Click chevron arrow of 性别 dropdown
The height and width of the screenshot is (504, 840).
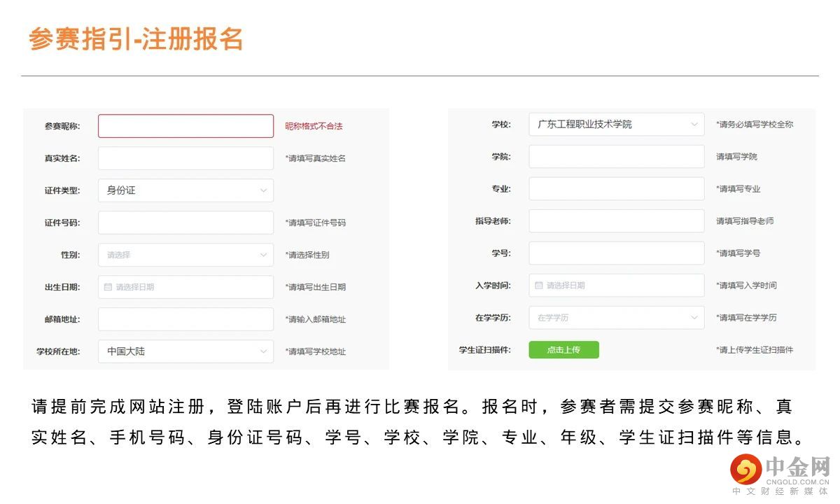[264, 255]
